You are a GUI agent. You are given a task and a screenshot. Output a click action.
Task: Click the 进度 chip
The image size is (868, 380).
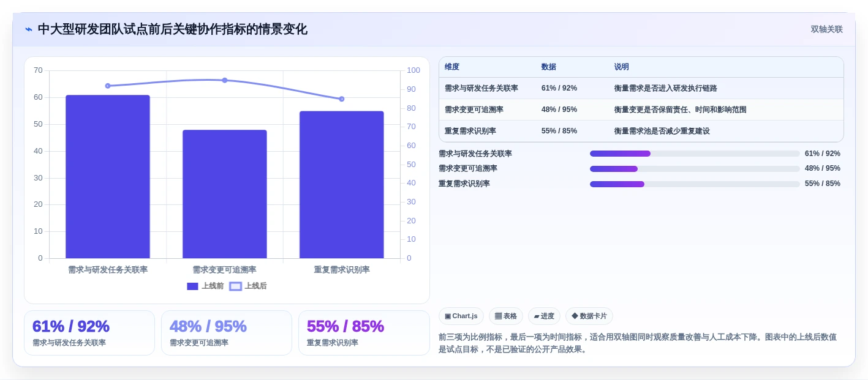pyautogui.click(x=544, y=316)
